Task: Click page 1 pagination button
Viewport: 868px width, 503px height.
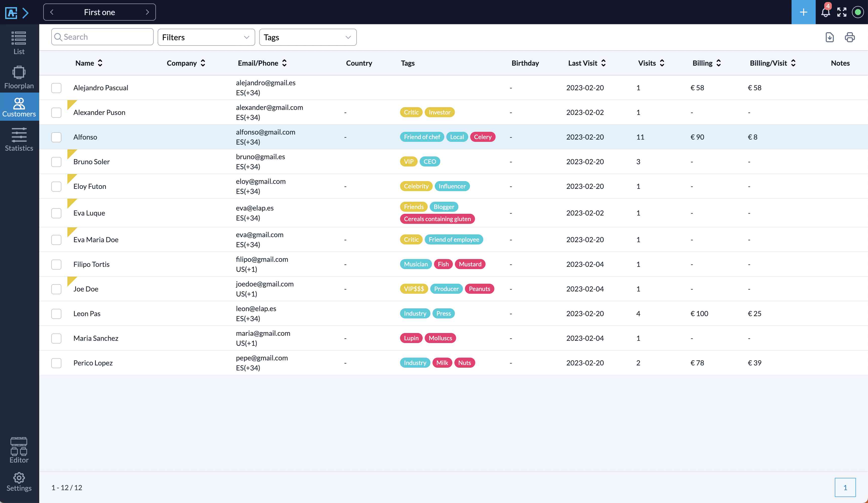Action: (x=845, y=487)
